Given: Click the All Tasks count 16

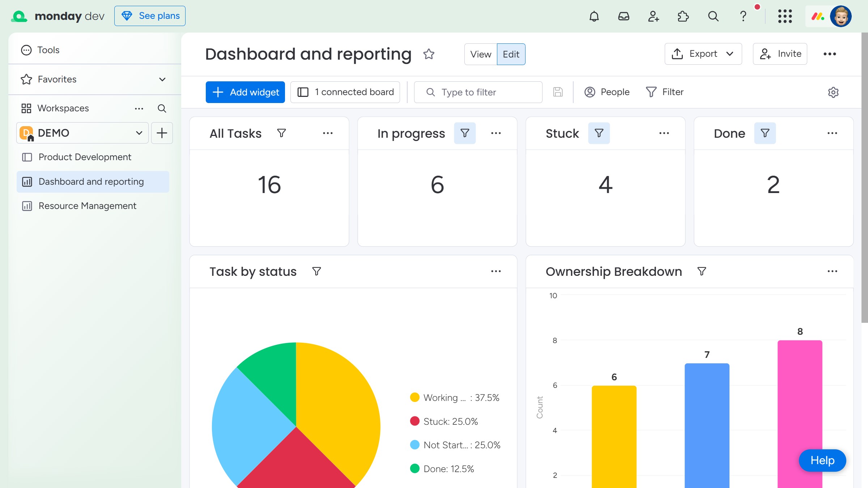Looking at the screenshot, I should point(269,185).
